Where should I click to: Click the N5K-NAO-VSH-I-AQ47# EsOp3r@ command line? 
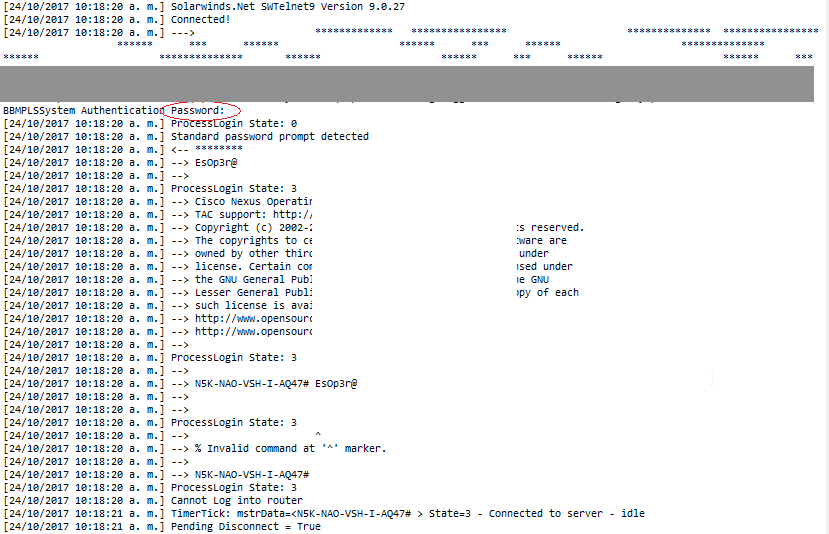click(x=276, y=383)
